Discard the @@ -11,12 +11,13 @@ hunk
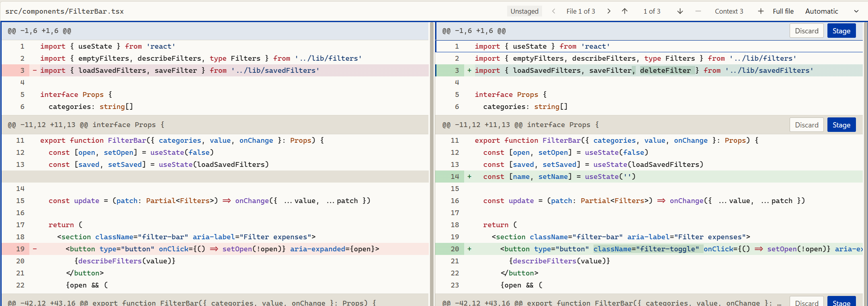The height and width of the screenshot is (306, 868). (x=807, y=125)
